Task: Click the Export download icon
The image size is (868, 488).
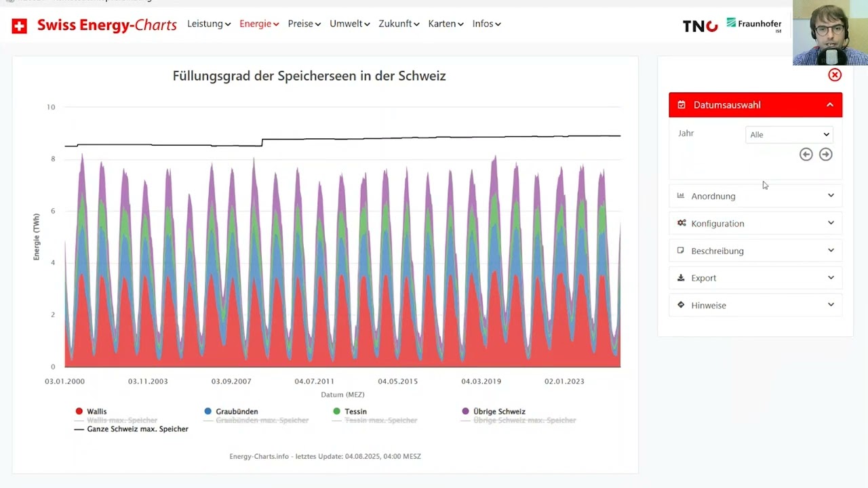Action: [x=681, y=278]
